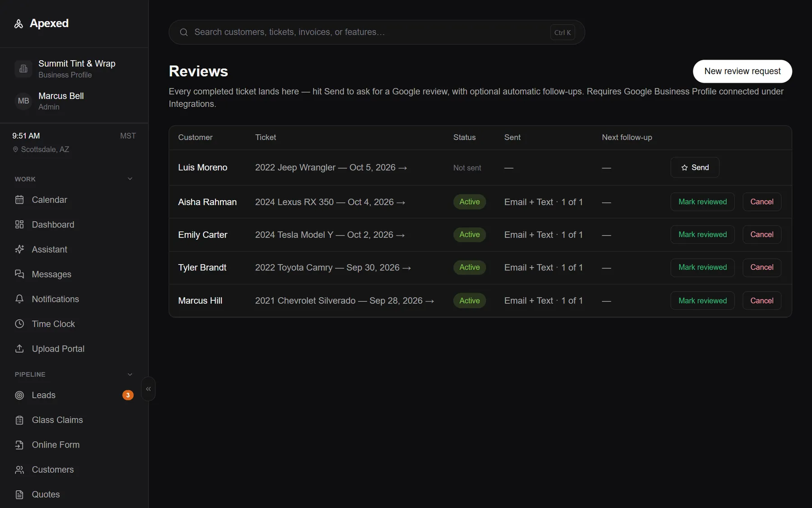The height and width of the screenshot is (508, 812).
Task: Click the Customers people icon
Action: pos(19,470)
